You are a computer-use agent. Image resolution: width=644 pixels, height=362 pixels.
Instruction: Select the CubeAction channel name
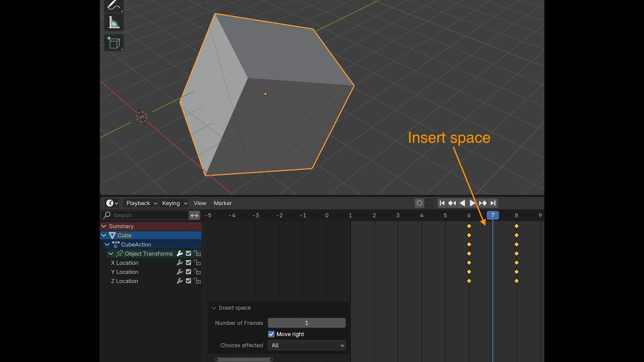136,244
